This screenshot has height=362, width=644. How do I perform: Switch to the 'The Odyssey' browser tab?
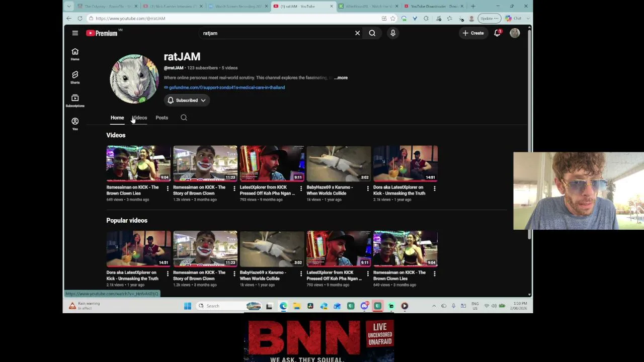[107, 7]
